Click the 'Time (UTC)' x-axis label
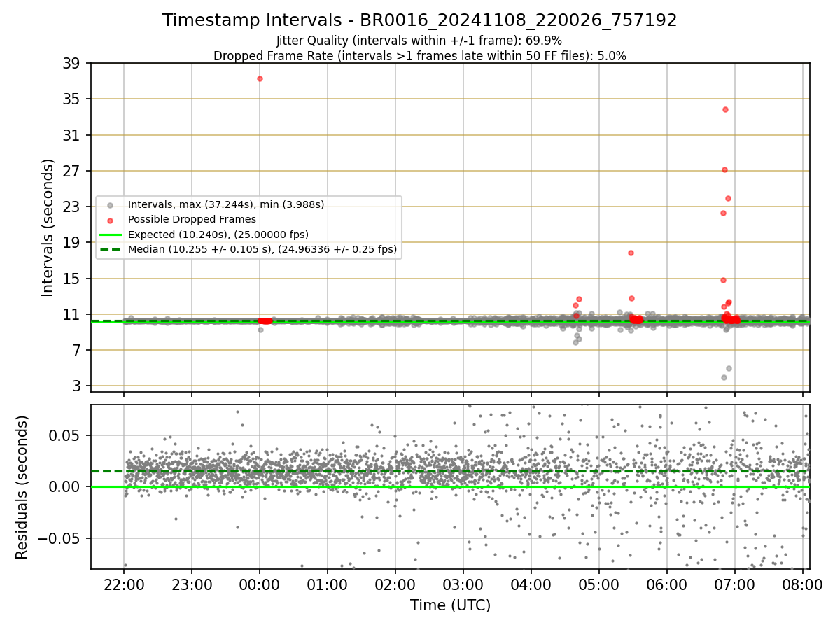840x630 pixels. point(450,605)
